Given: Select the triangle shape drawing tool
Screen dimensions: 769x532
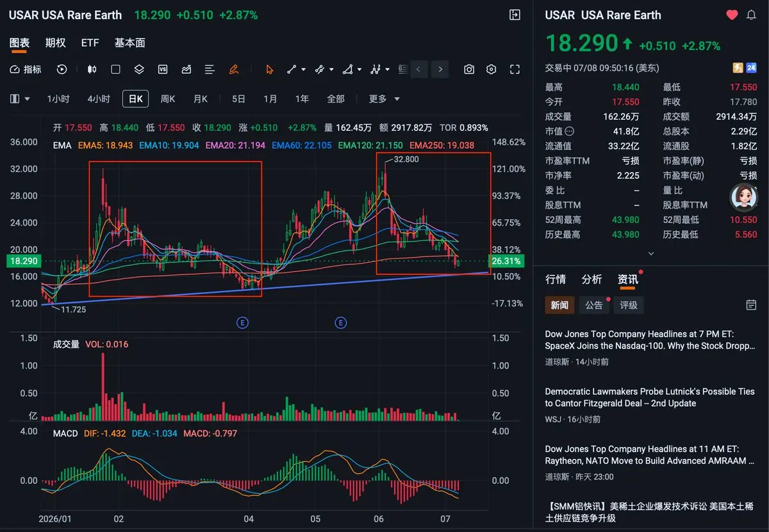Looking at the screenshot, I should pyautogui.click(x=347, y=69).
